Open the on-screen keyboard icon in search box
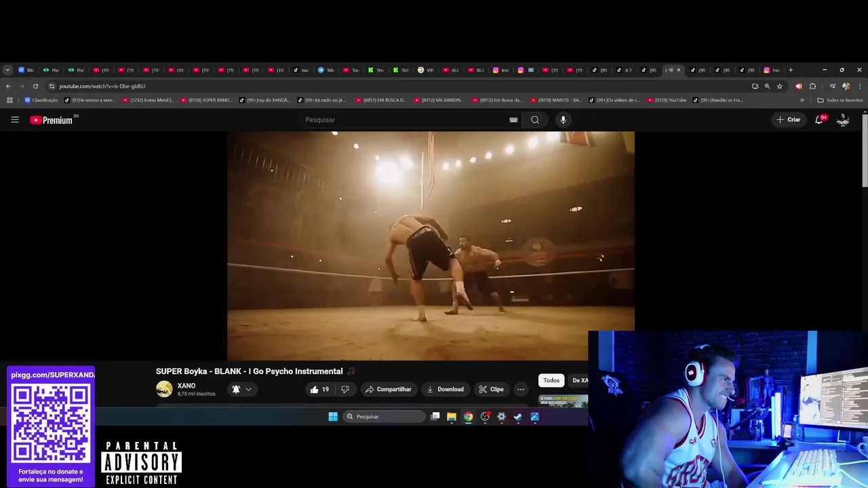Viewport: 868px width, 488px height. 513,120
